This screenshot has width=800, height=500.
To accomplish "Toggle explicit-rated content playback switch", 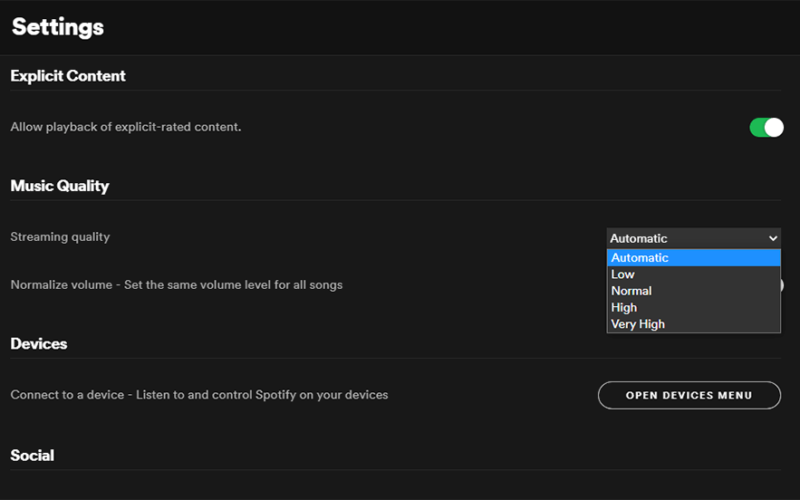I will 766,127.
